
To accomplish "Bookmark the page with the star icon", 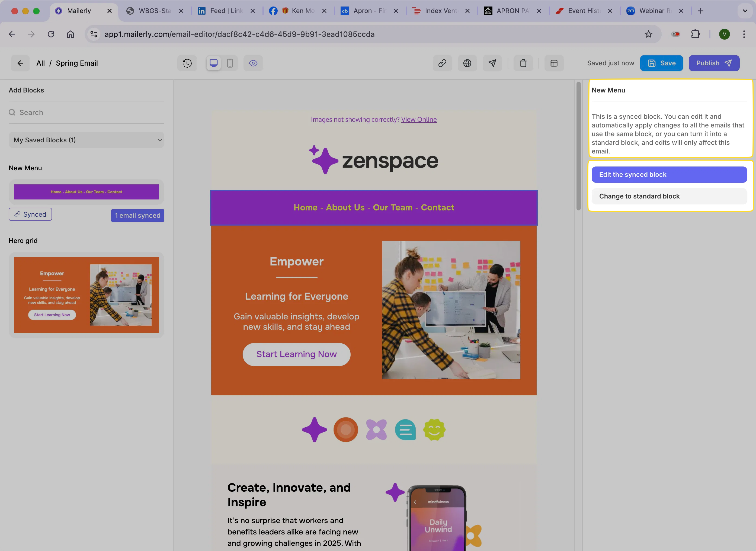I will tap(648, 34).
